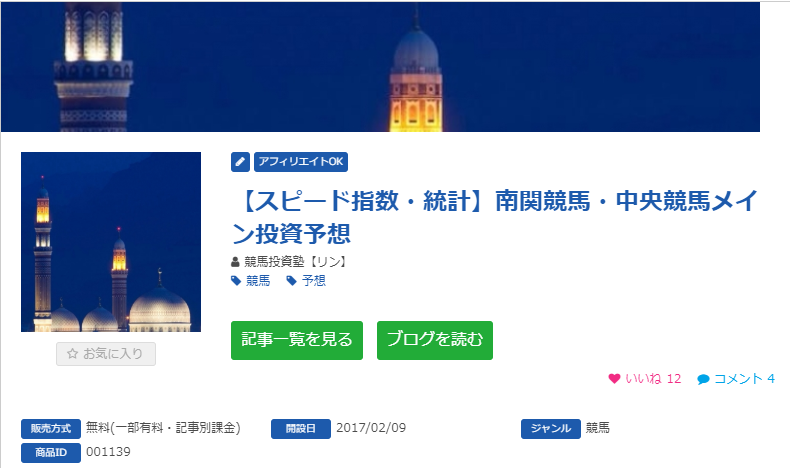The image size is (790, 468).
Task: Click the tag icon beside 競馬
Action: (236, 281)
